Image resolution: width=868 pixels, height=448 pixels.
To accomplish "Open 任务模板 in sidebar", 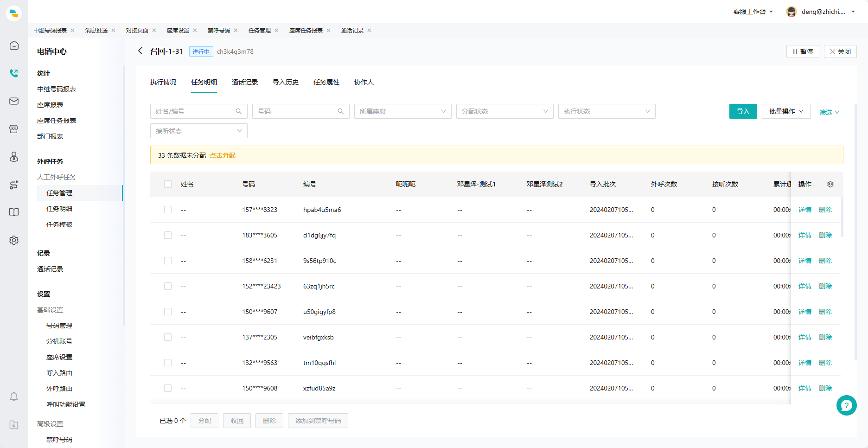I will 59,224.
